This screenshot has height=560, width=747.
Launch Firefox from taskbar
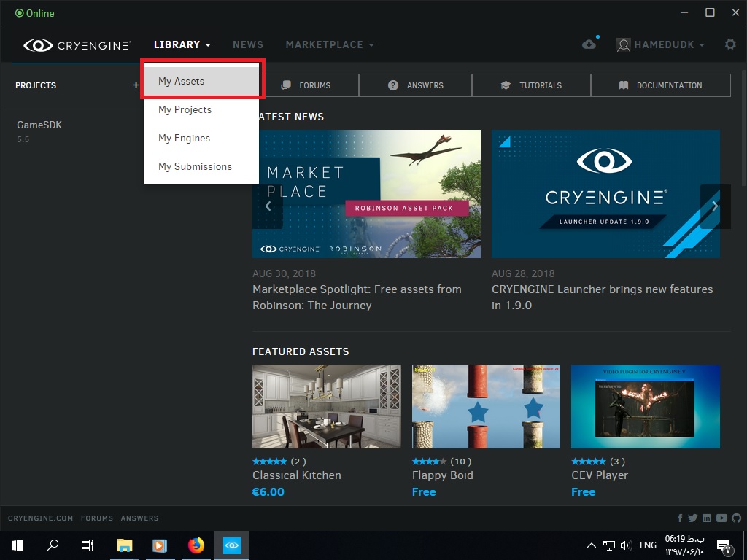pyautogui.click(x=196, y=545)
